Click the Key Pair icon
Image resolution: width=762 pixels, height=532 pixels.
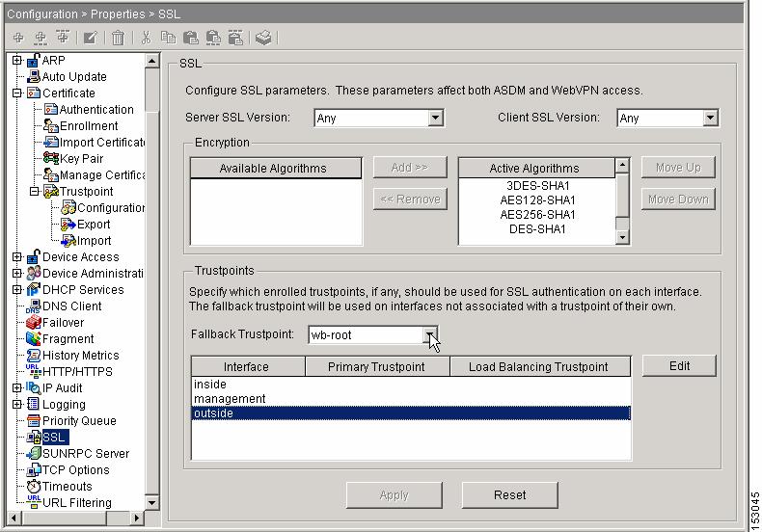click(51, 158)
